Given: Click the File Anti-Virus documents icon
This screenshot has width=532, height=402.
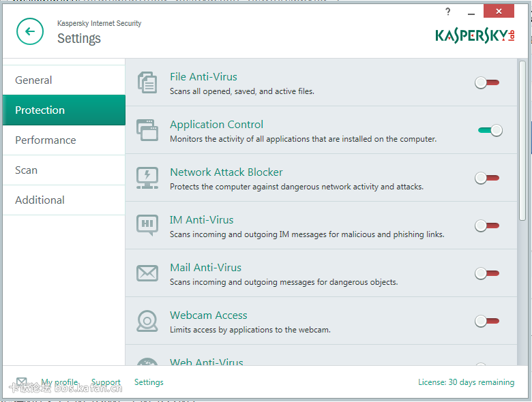Looking at the screenshot, I should coord(147,82).
